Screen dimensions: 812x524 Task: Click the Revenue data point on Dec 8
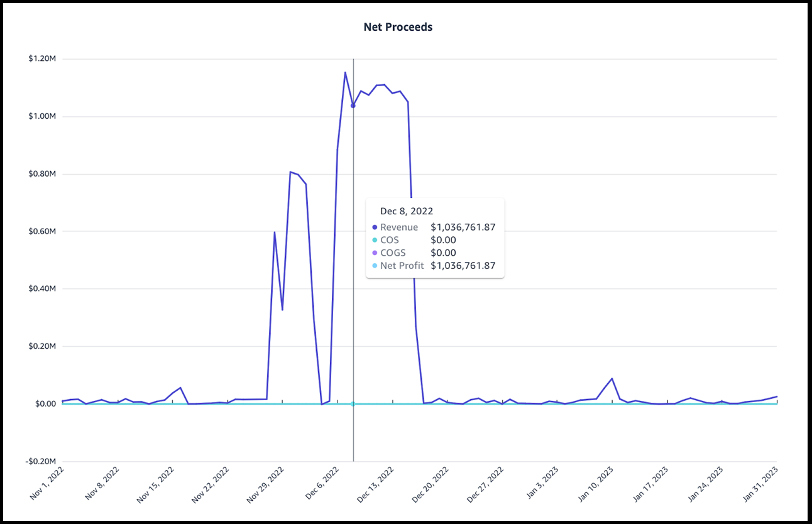point(353,106)
